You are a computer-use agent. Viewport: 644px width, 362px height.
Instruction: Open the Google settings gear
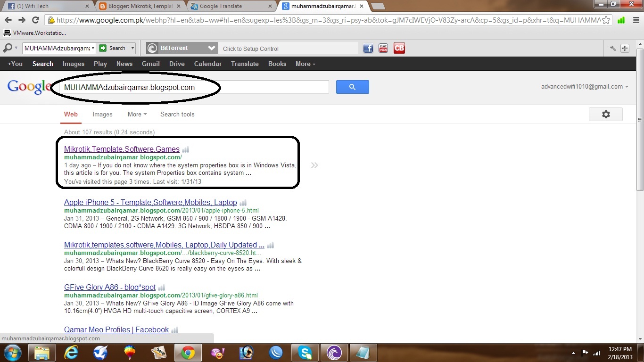[606, 114]
